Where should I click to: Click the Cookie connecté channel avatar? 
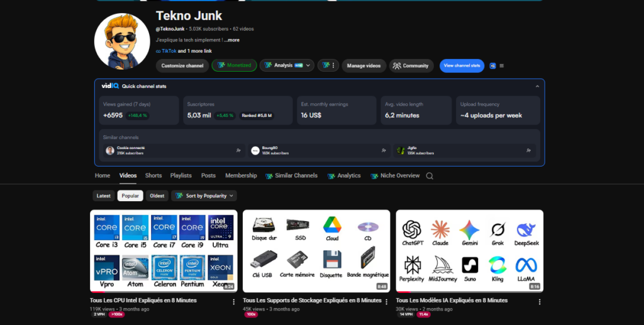coord(109,151)
